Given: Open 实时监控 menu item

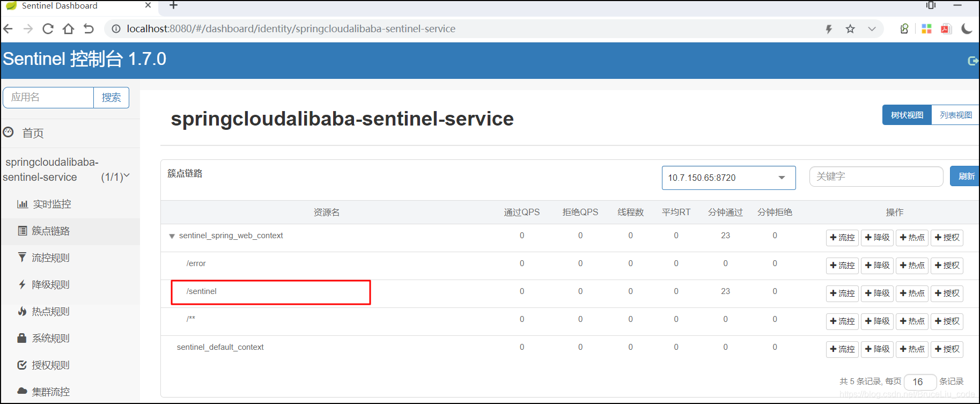Looking at the screenshot, I should [x=52, y=204].
